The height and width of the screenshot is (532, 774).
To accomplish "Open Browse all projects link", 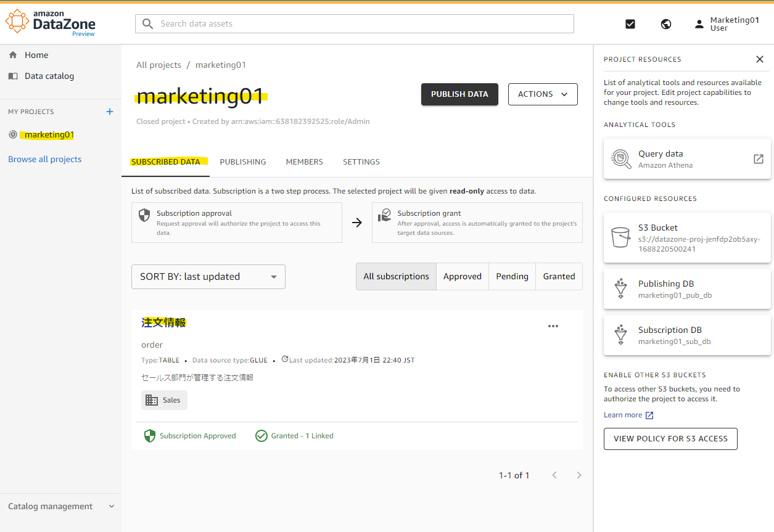I will [x=45, y=159].
